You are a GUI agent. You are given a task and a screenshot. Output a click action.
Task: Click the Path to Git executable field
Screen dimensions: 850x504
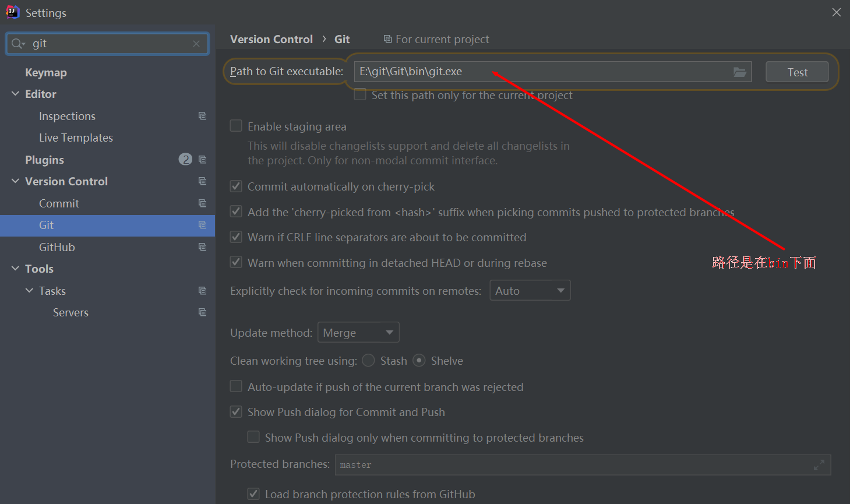coord(553,72)
